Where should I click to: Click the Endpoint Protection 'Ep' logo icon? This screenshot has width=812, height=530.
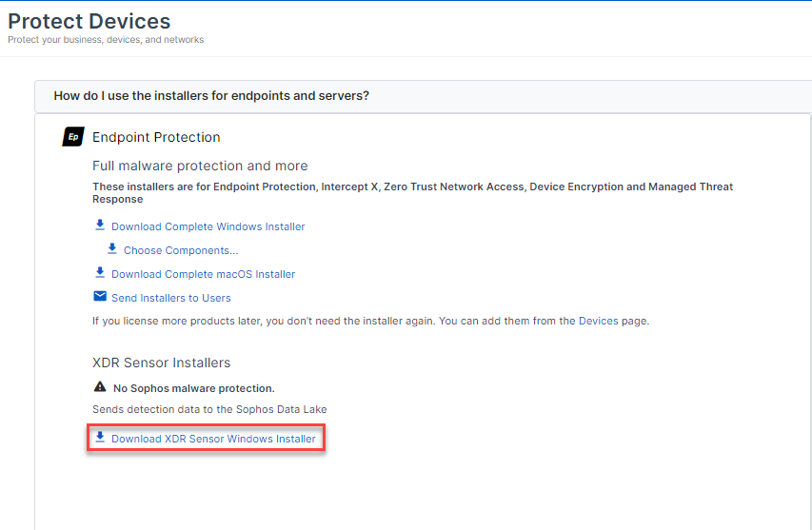tap(73, 137)
